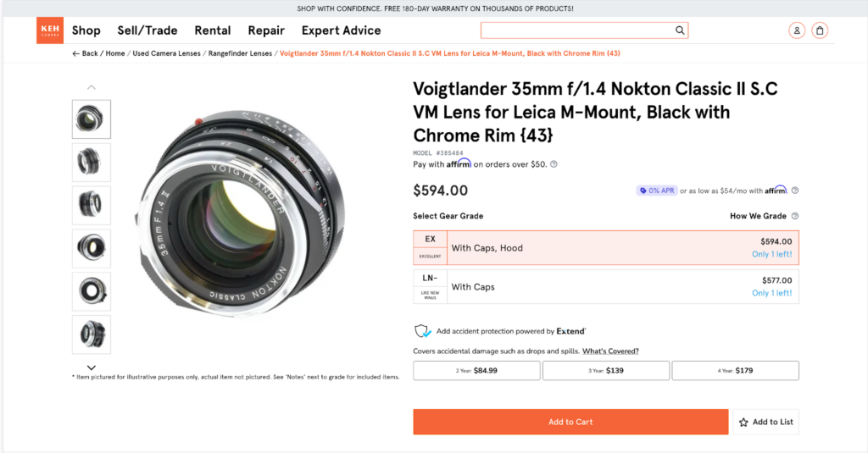Open the user account icon
868x453 pixels.
pos(797,30)
